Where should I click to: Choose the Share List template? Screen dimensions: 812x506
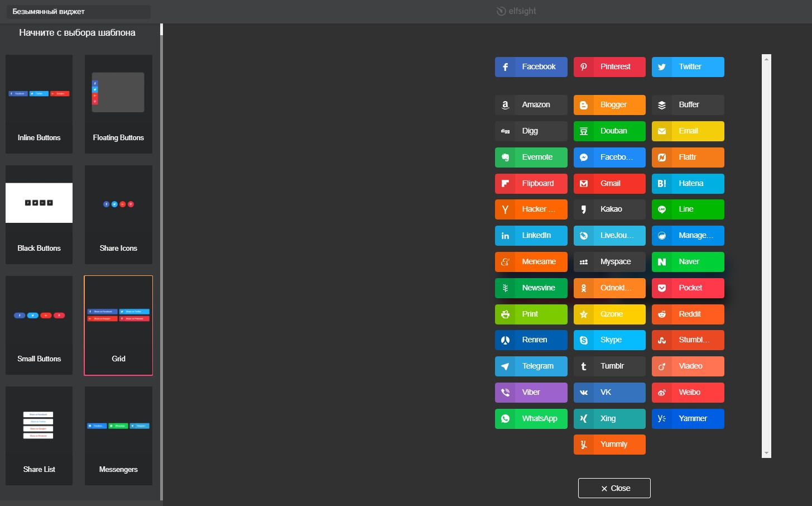coord(39,436)
